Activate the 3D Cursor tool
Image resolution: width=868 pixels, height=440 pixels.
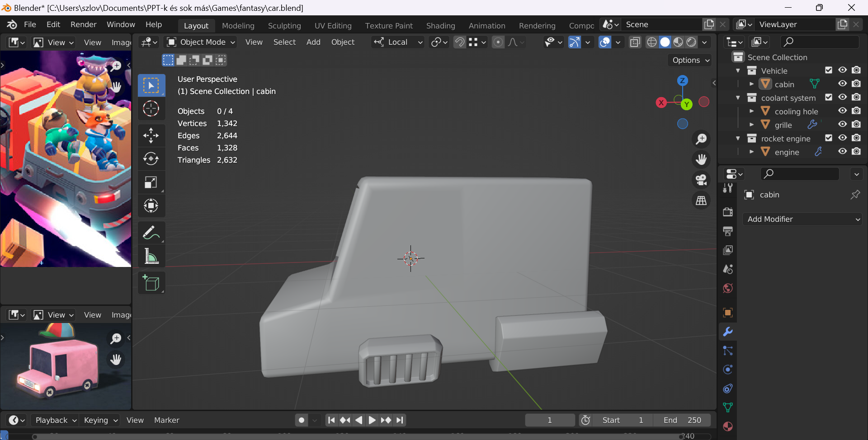(x=151, y=109)
